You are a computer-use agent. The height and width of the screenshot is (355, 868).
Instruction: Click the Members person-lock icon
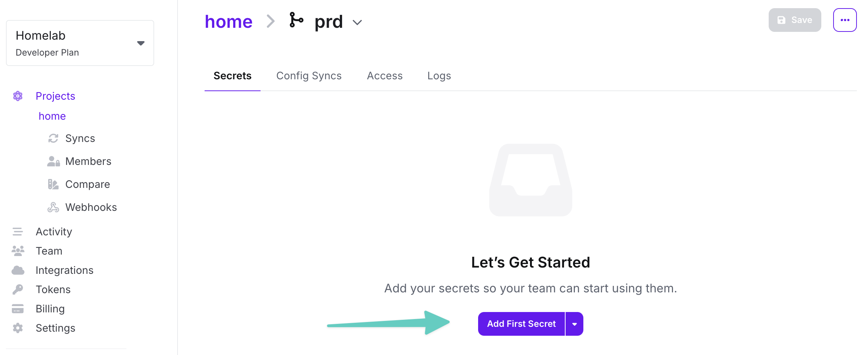pos(53,161)
